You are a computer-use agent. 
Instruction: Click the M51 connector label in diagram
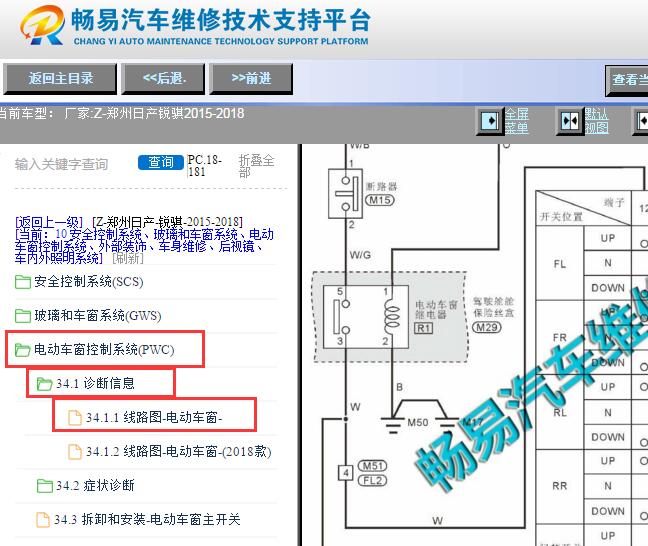pyautogui.click(x=372, y=466)
